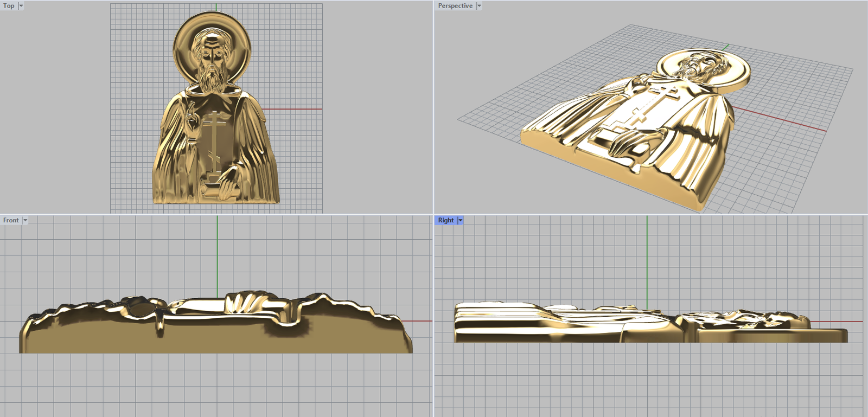Open the Top viewport dropdown arrow

(21, 6)
